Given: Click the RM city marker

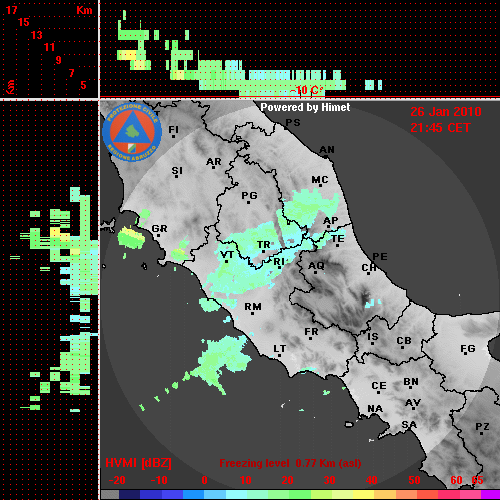Looking at the screenshot, I should 253,313.
